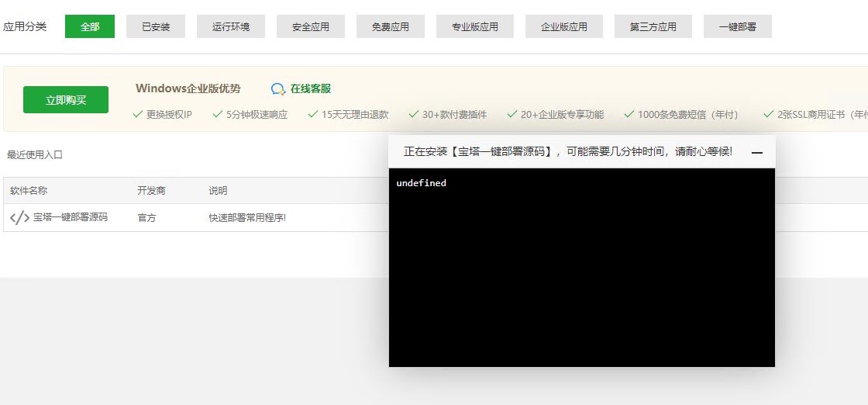The image size is (868, 405).
Task: Click the 最近使用入口 label
Action: coord(35,155)
